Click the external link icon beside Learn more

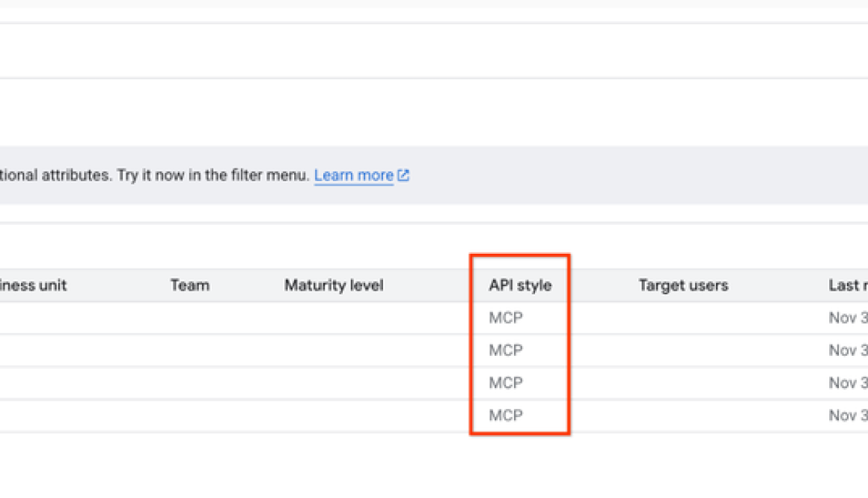tap(403, 174)
